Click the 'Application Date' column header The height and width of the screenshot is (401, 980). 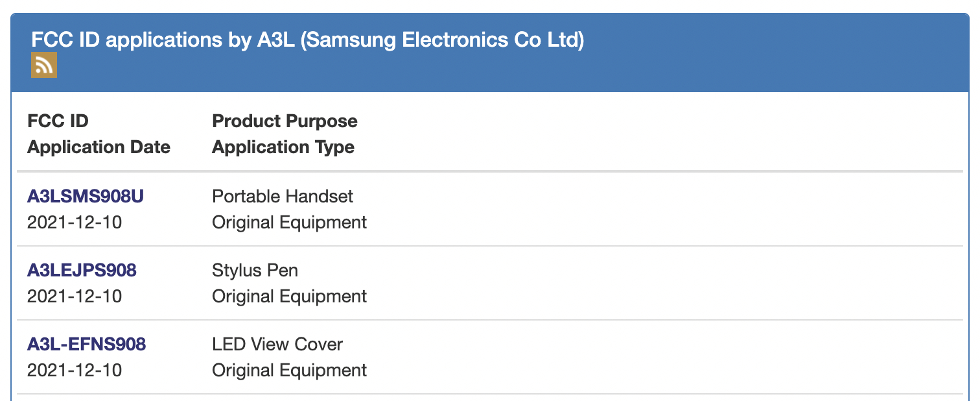click(x=99, y=147)
